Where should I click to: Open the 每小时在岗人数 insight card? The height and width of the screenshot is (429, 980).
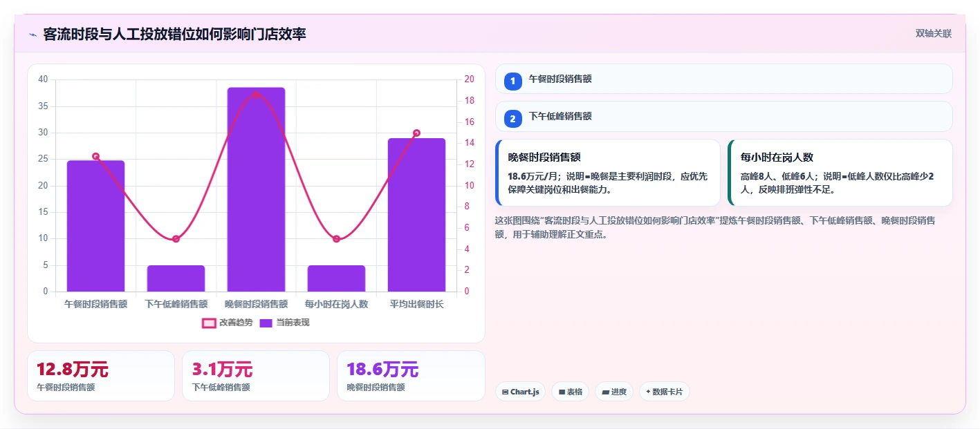click(x=840, y=173)
